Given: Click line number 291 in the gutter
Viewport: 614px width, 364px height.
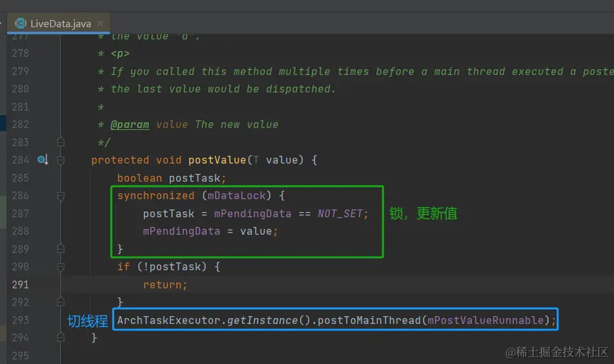Looking at the screenshot, I should (20, 284).
